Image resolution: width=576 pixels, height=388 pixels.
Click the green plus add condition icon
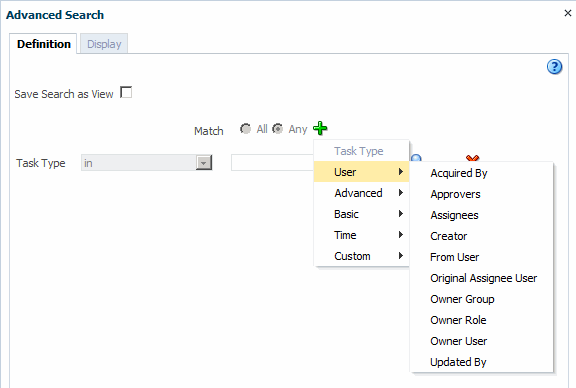pyautogui.click(x=320, y=128)
